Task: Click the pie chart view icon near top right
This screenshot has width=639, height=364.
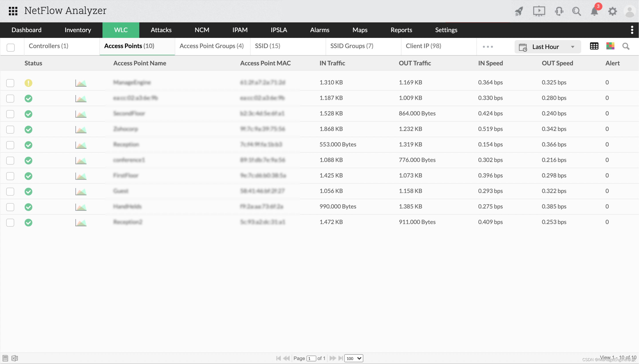Action: pos(610,47)
